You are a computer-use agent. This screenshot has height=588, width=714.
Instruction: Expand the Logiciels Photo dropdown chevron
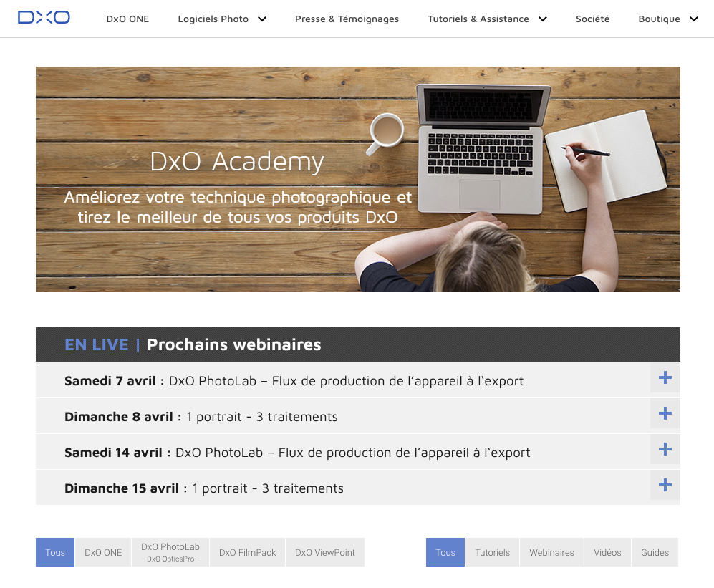coord(262,19)
